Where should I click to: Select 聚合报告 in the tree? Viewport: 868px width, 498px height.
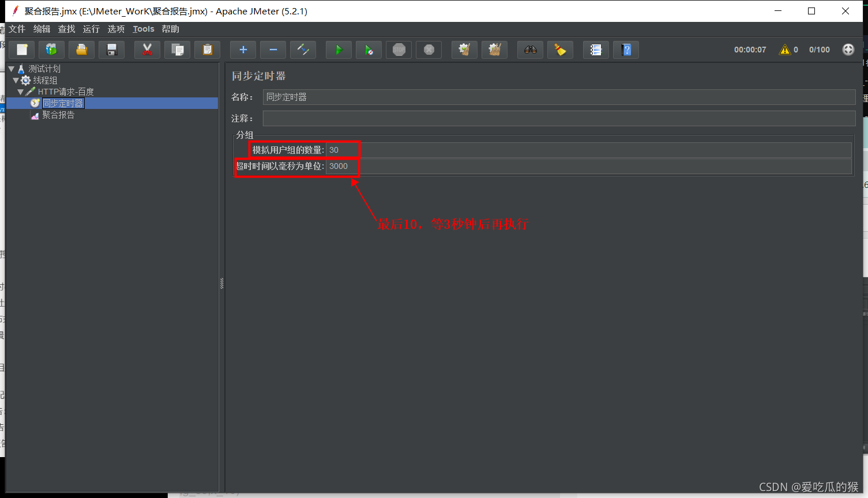pos(58,115)
